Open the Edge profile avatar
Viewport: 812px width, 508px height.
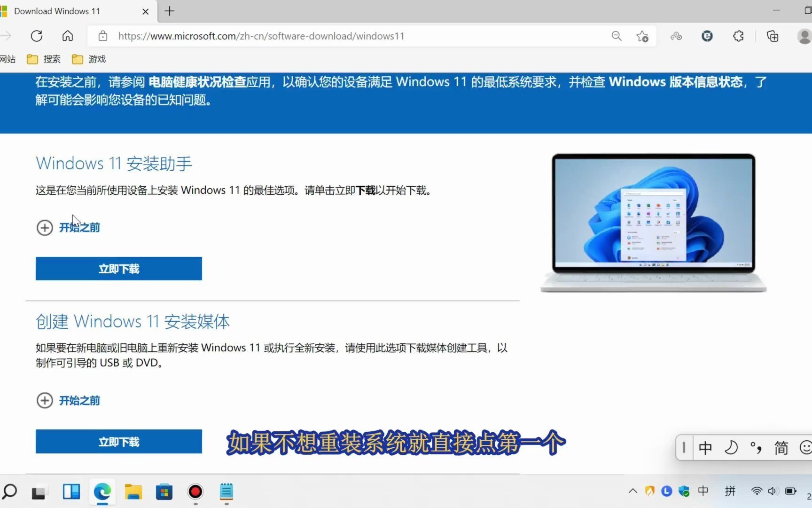click(x=804, y=36)
